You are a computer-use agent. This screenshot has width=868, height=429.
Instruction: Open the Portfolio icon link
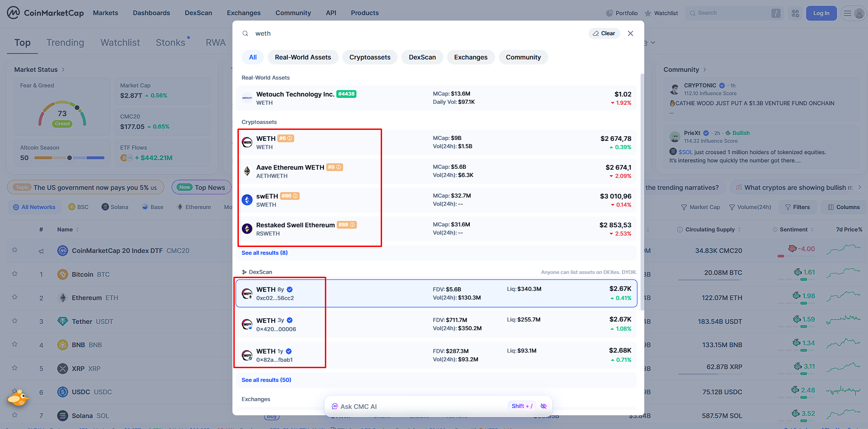click(621, 13)
